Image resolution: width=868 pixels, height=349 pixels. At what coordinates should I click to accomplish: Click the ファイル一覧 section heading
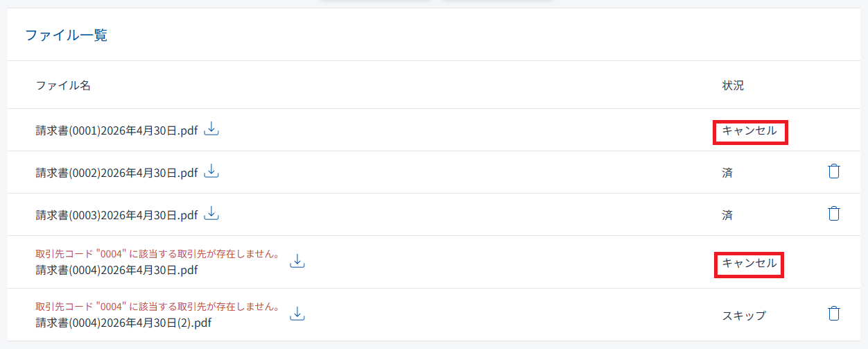click(x=67, y=35)
